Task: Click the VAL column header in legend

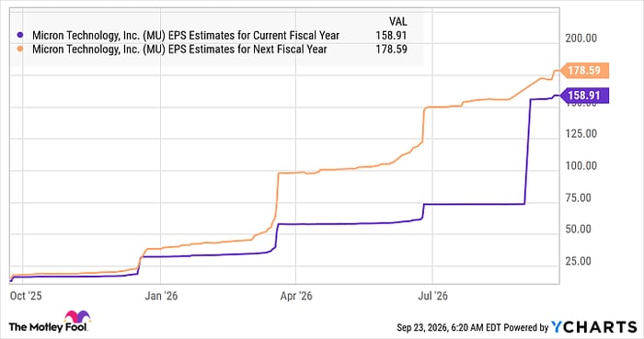Action: [398, 22]
